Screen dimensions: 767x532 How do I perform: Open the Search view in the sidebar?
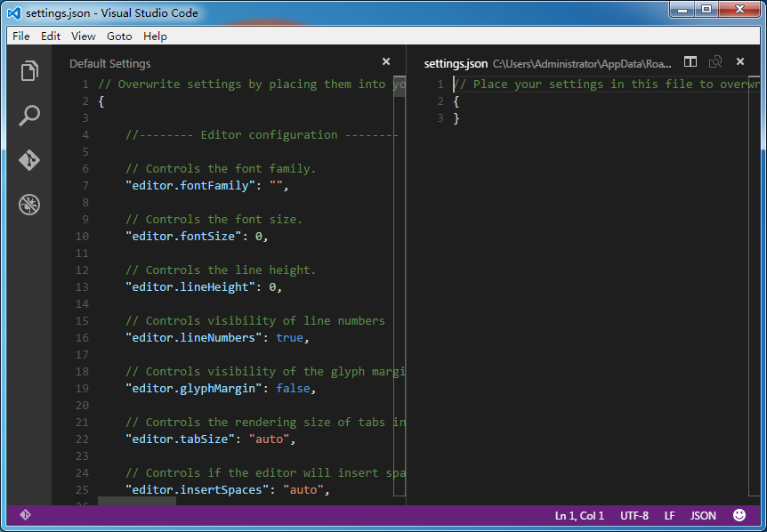29,116
